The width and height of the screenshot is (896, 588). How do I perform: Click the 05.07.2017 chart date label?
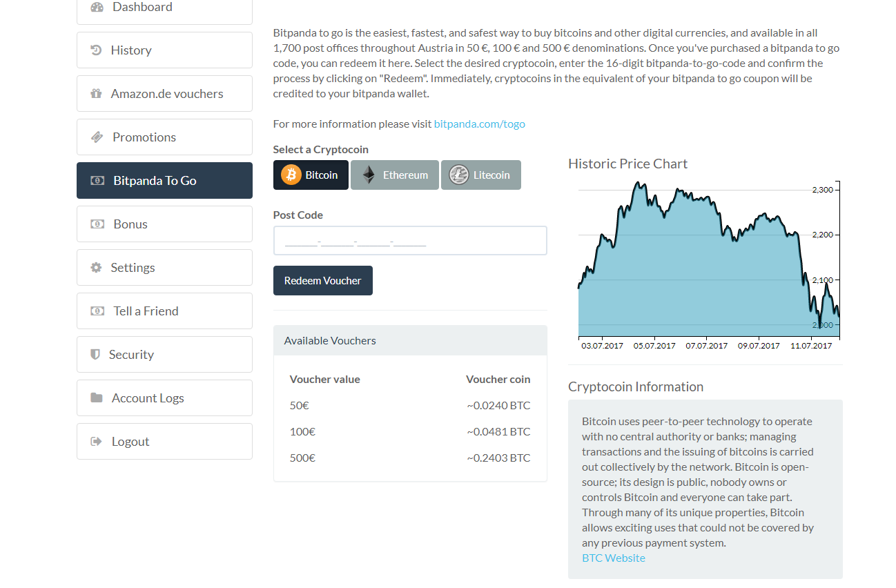(654, 346)
